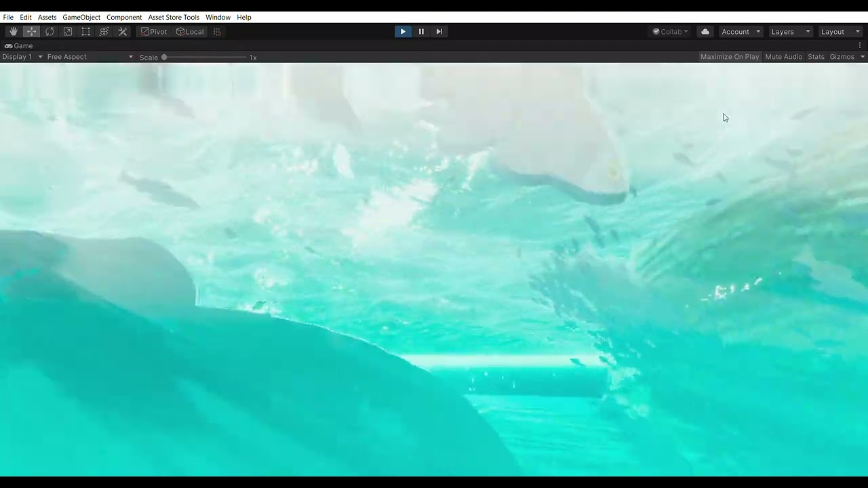868x488 pixels.
Task: Toggle Pivot handle position
Action: pyautogui.click(x=154, y=32)
